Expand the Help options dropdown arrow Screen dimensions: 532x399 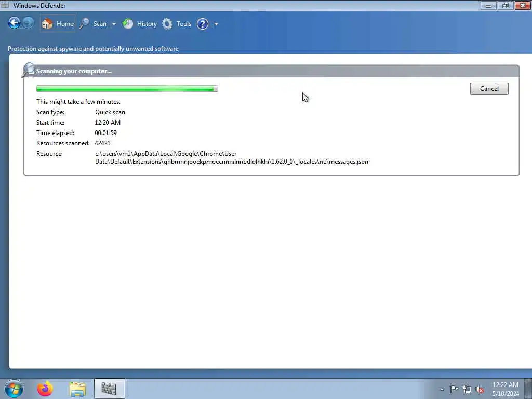tap(216, 24)
